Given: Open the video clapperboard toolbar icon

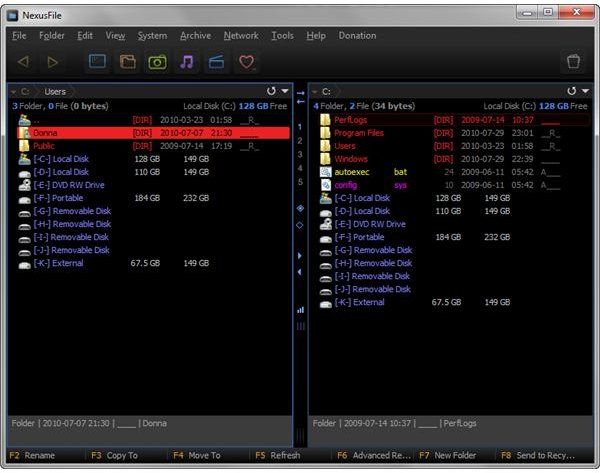Looking at the screenshot, I should coord(217,62).
